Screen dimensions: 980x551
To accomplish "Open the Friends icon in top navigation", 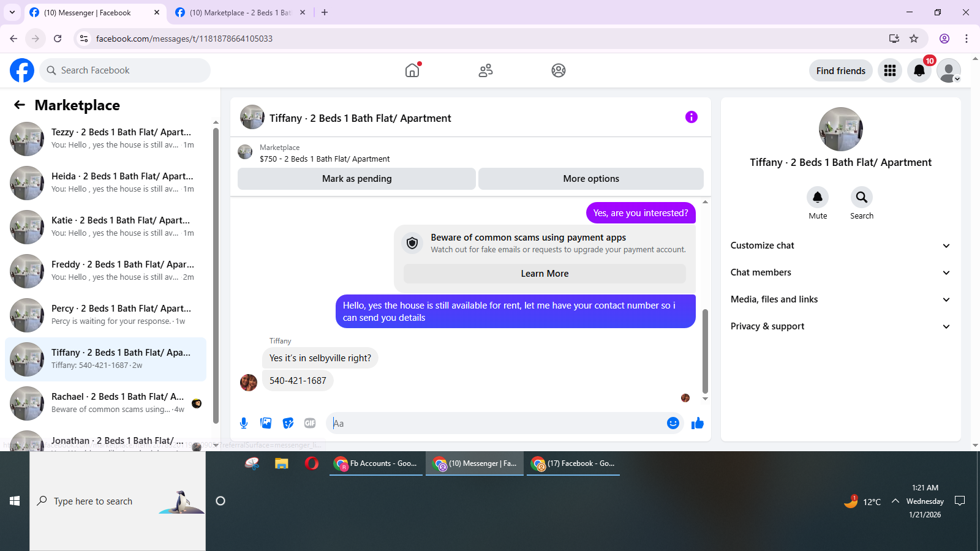I will click(x=486, y=70).
